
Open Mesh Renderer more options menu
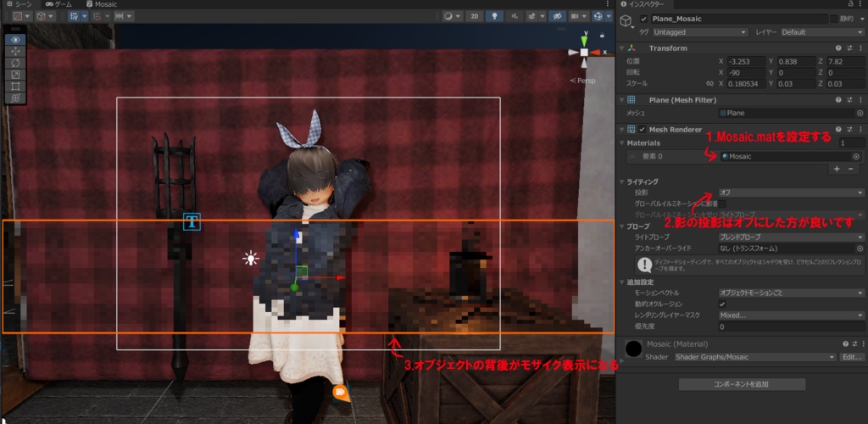[860, 130]
